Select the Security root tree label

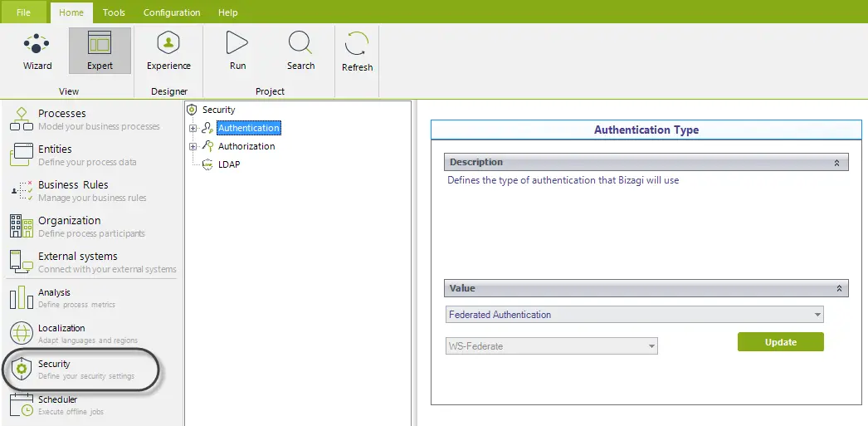point(219,110)
